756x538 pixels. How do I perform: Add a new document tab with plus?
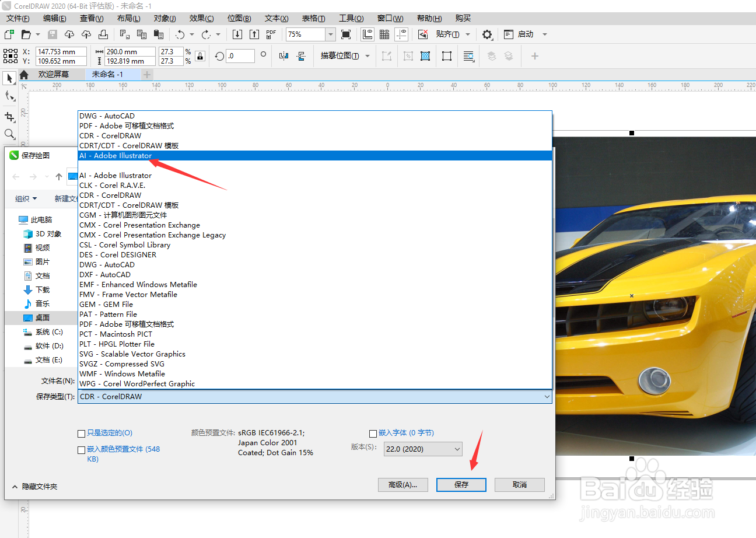(x=148, y=75)
